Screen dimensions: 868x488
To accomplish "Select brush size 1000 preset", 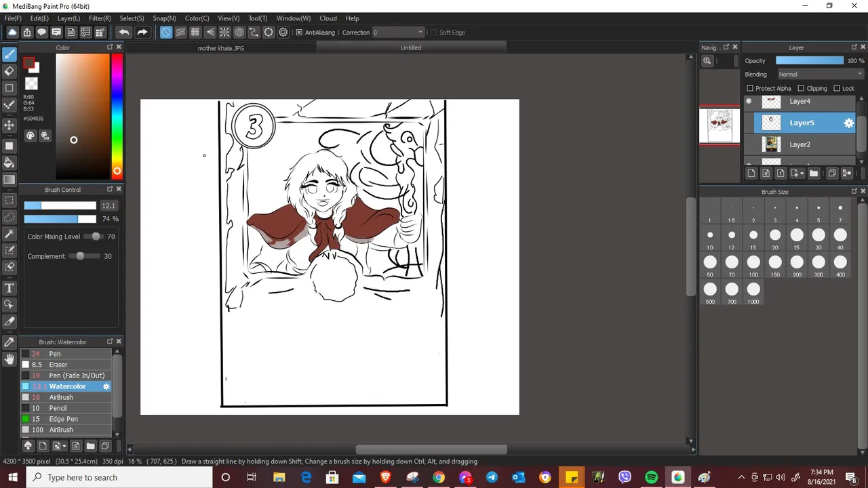I will [x=753, y=292].
